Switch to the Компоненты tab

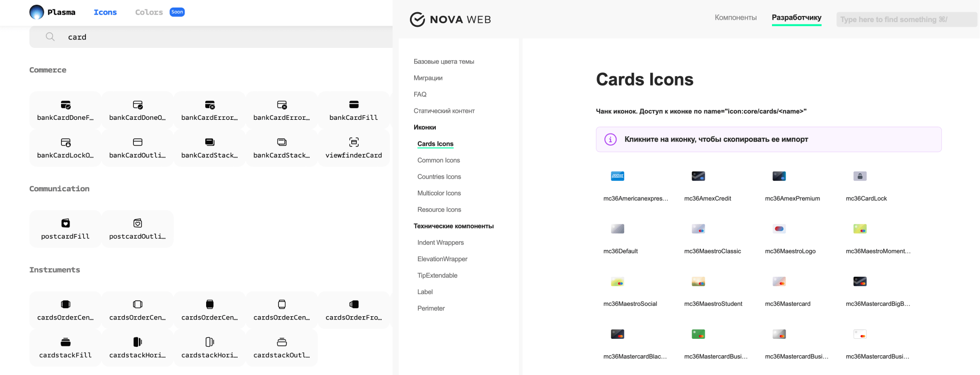tap(735, 17)
